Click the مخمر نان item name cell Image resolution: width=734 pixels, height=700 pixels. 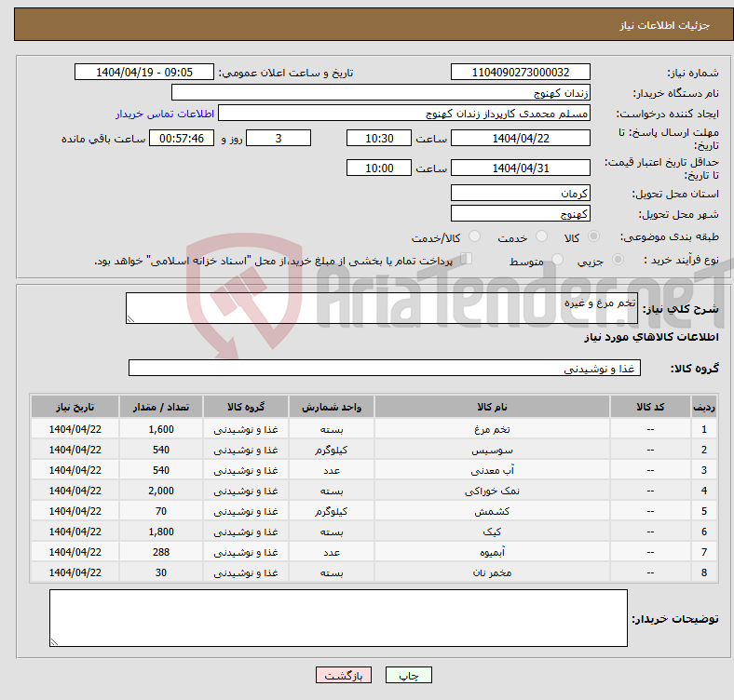coord(492,572)
